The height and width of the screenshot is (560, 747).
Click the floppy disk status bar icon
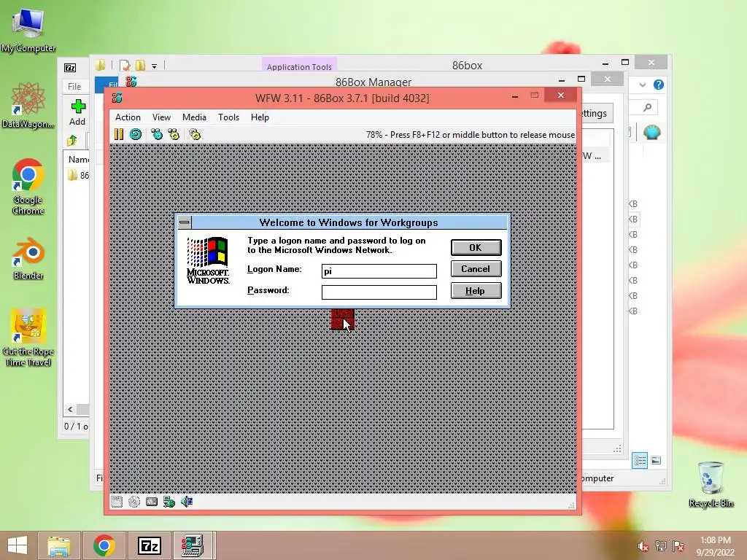[117, 502]
